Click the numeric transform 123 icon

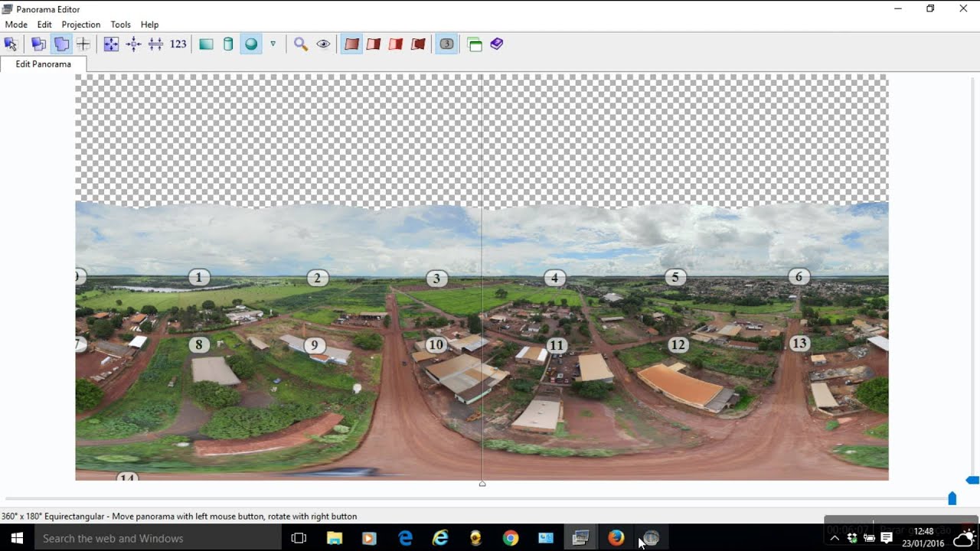tap(178, 44)
